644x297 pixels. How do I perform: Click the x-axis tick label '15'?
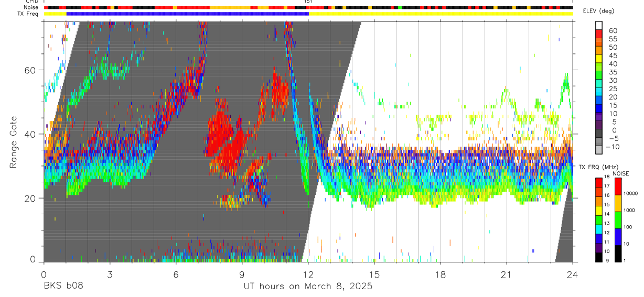click(374, 274)
